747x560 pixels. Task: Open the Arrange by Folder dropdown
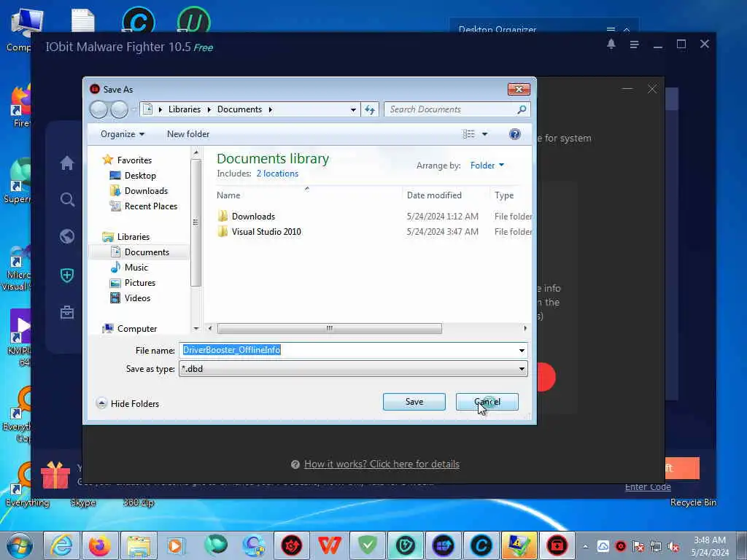[x=487, y=166]
